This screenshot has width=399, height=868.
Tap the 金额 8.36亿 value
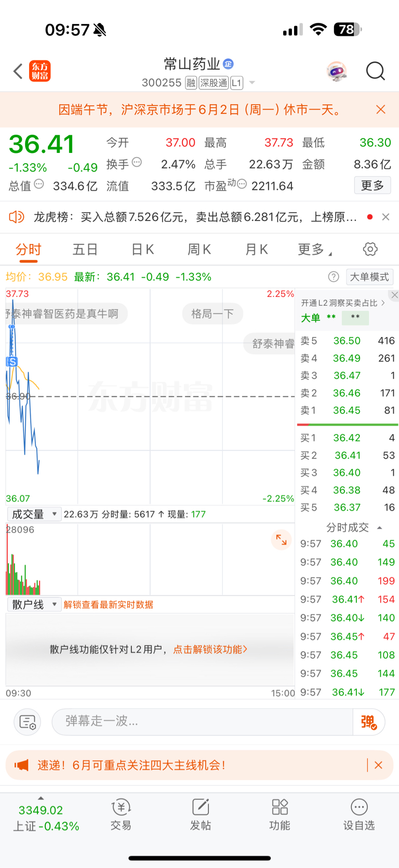373,164
